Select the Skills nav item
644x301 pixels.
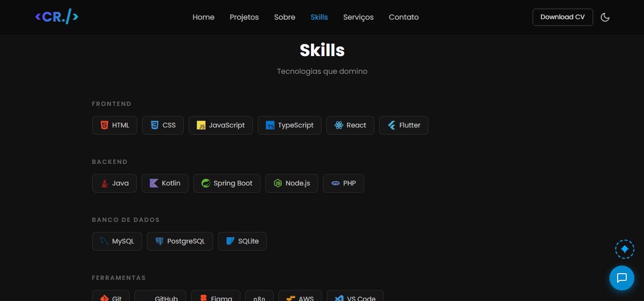coord(319,17)
